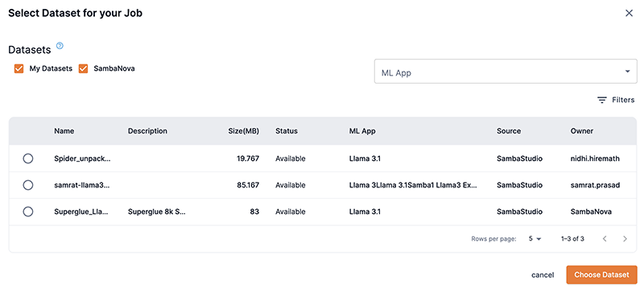This screenshot has height=292, width=644.
Task: Select the Spider_unpack dataset radio button
Action: pos(28,158)
